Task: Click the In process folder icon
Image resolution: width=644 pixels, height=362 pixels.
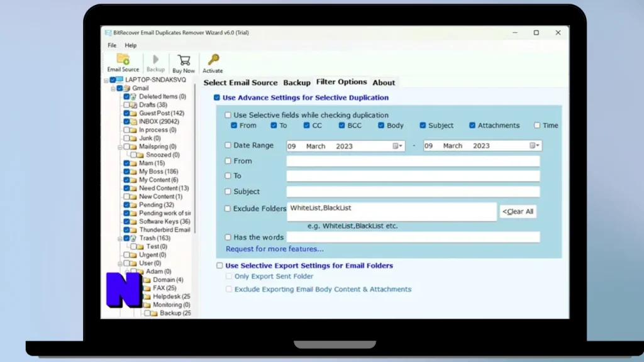Action: [133, 129]
